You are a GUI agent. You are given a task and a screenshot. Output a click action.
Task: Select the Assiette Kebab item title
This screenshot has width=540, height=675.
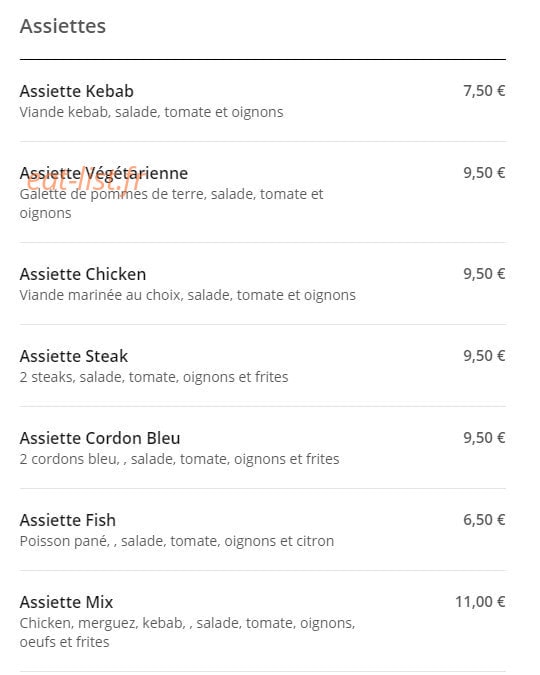coord(77,91)
